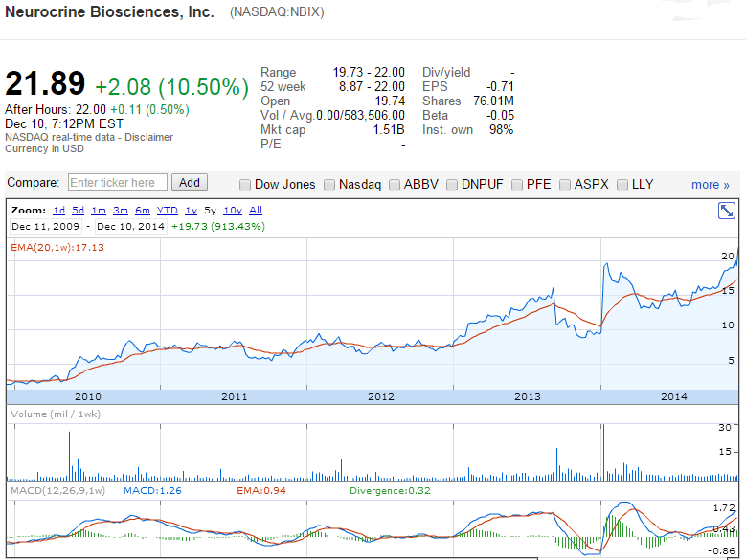Select the 1y zoom range
The width and height of the screenshot is (746, 560).
[192, 210]
